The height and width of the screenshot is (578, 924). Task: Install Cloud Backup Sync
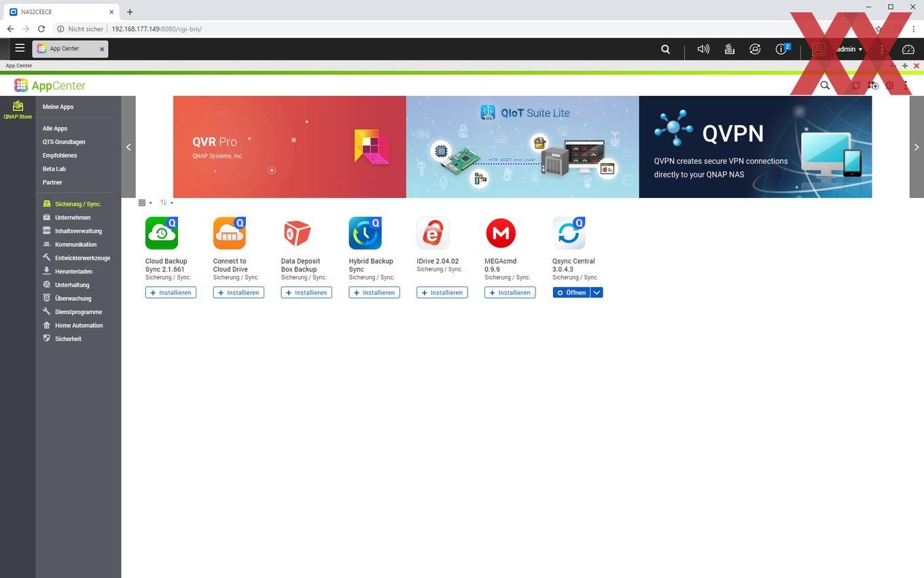coord(171,292)
